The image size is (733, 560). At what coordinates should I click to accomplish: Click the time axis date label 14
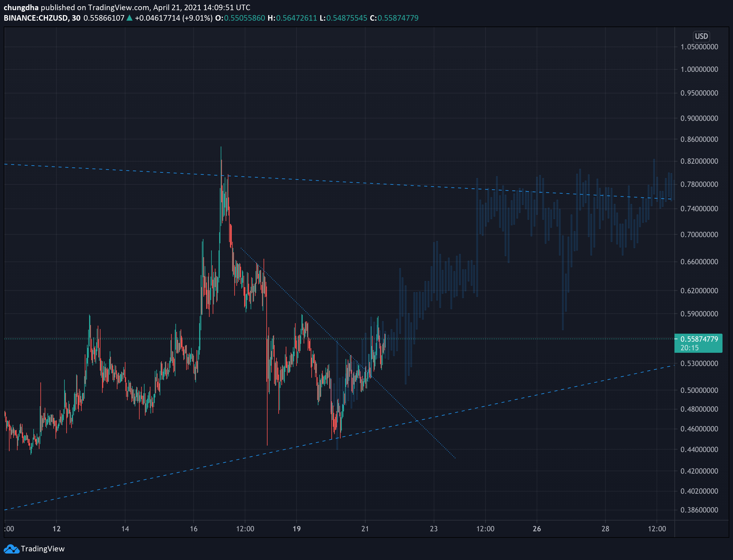pyautogui.click(x=125, y=529)
